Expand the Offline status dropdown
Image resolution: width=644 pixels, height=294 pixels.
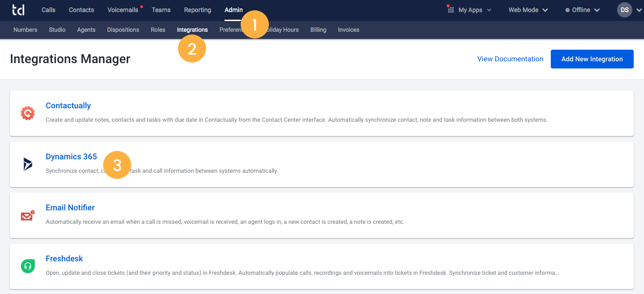[596, 10]
